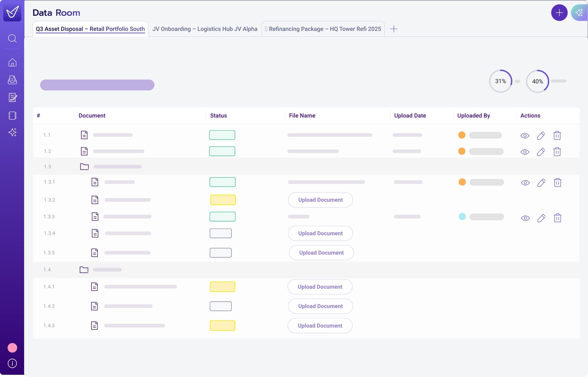The image size is (588, 377).
Task: Click the purple title placeholder bar
Action: click(97, 85)
